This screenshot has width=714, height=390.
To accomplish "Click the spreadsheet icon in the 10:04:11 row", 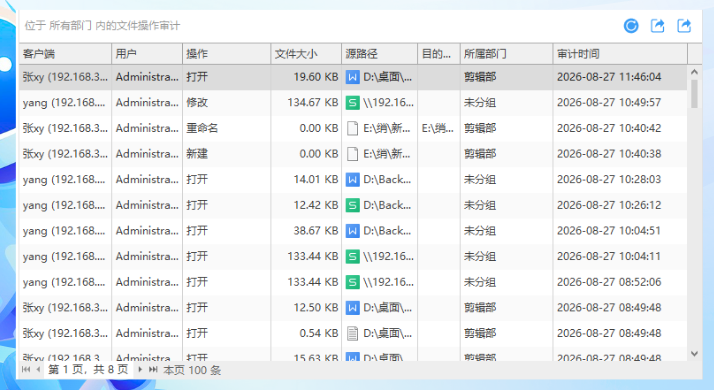I will (352, 257).
